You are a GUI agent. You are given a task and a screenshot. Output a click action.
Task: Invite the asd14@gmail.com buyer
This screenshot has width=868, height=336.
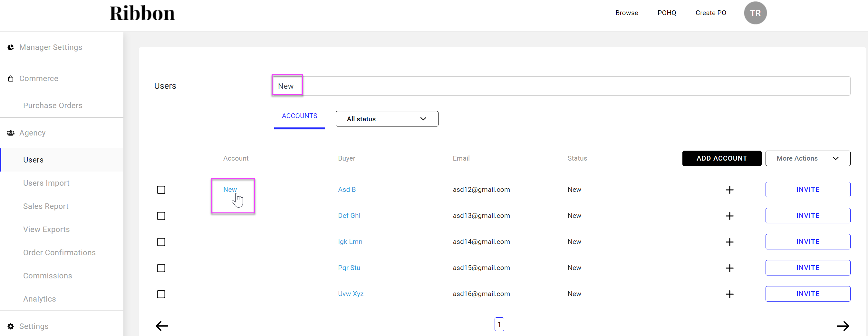pos(807,242)
